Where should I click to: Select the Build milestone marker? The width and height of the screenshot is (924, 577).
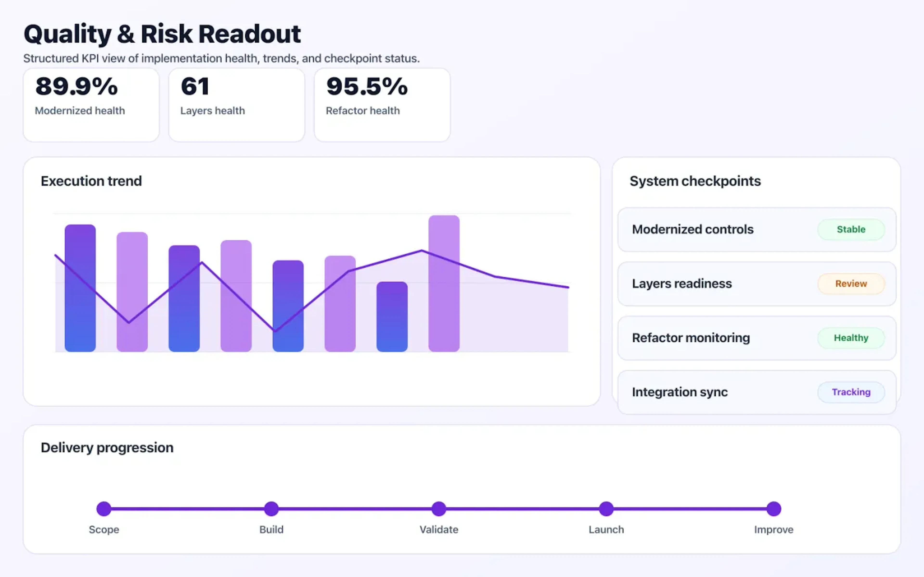coord(271,508)
